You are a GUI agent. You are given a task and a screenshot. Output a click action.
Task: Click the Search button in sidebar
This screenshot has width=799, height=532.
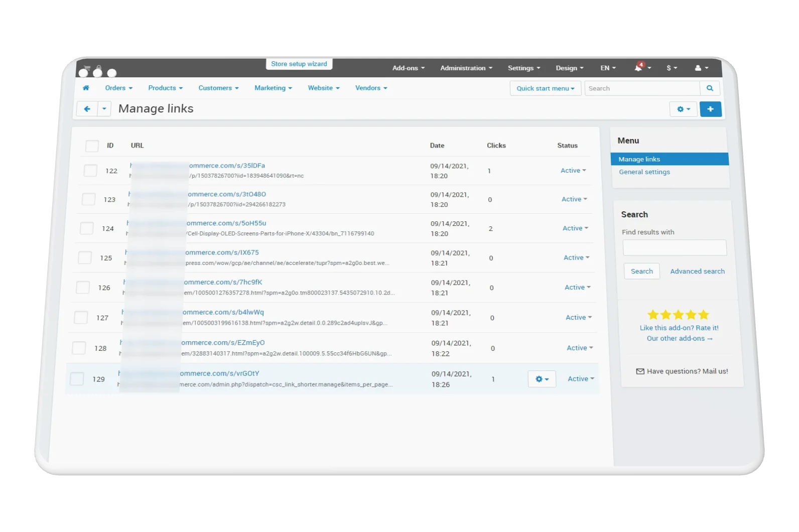(x=641, y=271)
